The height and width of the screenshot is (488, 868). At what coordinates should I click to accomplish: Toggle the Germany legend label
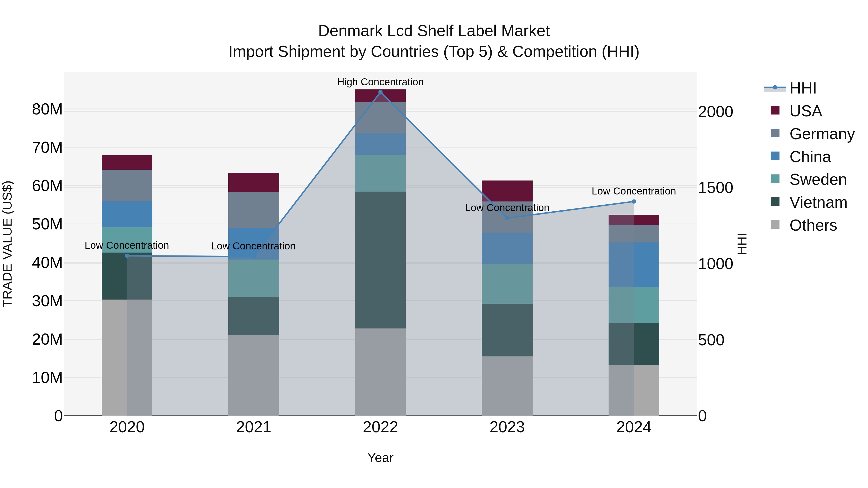coord(822,134)
